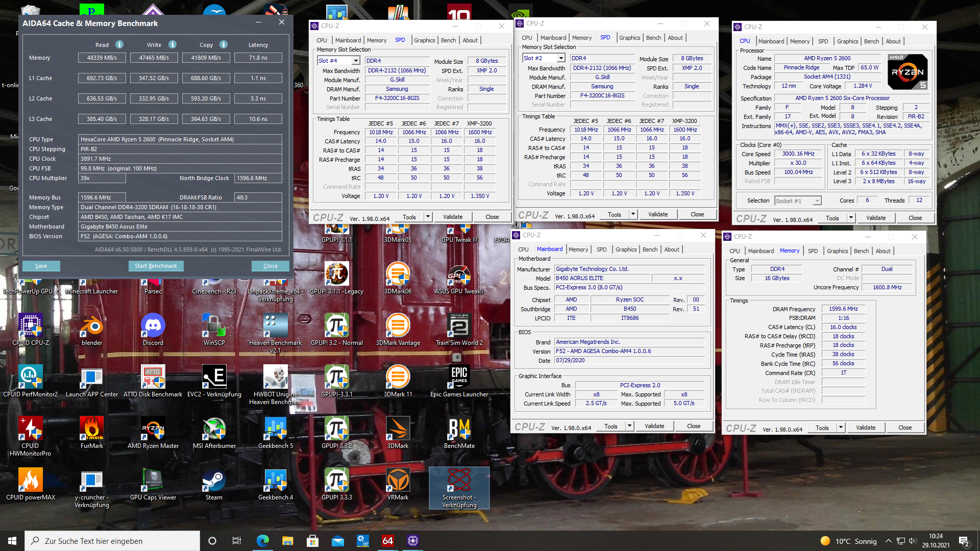The width and height of the screenshot is (980, 551).
Task: Open the Mail app in the taskbar
Action: tap(337, 541)
